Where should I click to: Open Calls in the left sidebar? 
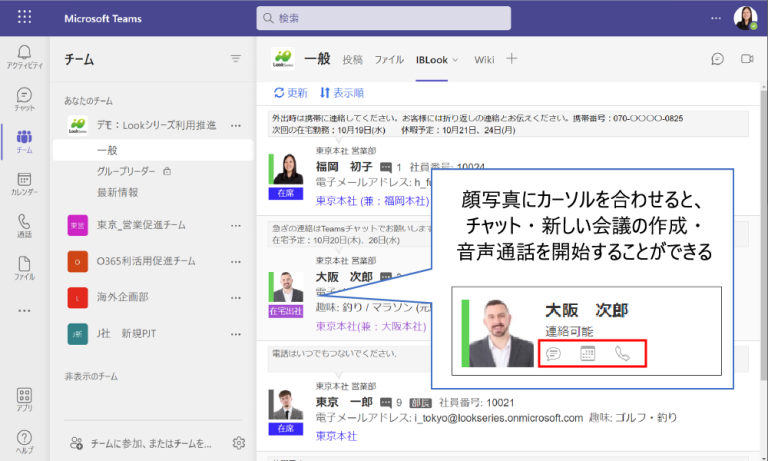[x=24, y=225]
